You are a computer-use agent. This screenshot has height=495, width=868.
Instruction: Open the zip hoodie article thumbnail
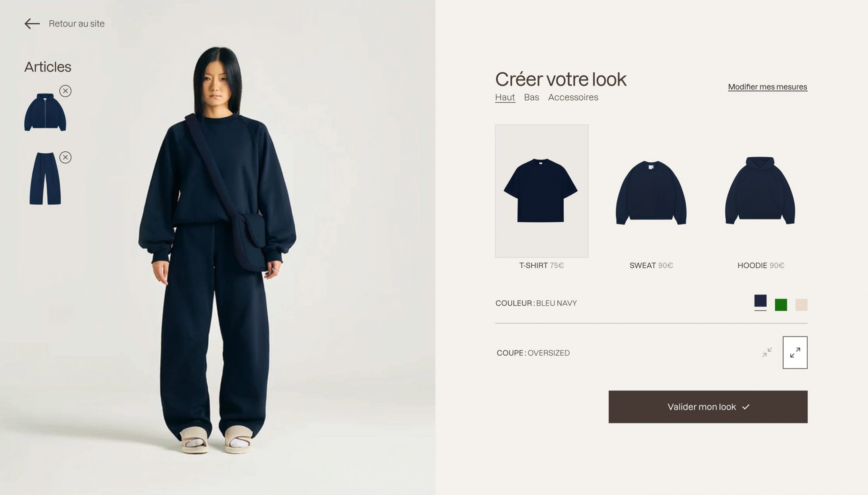[45, 112]
